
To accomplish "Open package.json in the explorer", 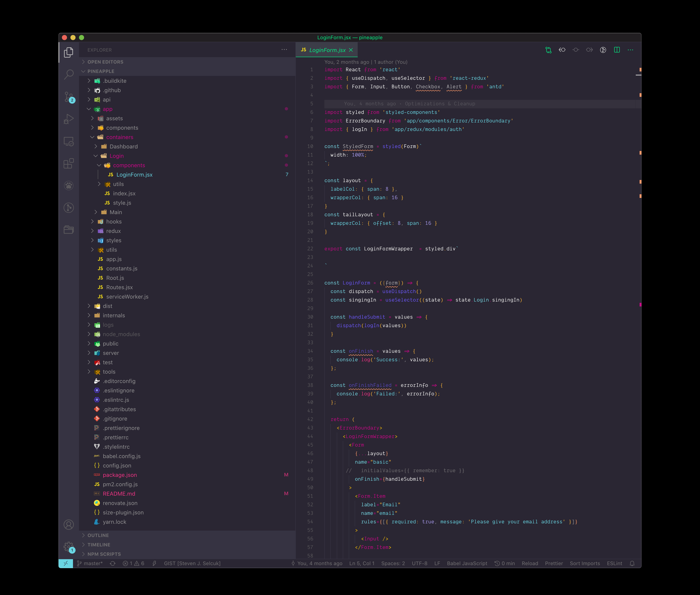I will (x=120, y=475).
